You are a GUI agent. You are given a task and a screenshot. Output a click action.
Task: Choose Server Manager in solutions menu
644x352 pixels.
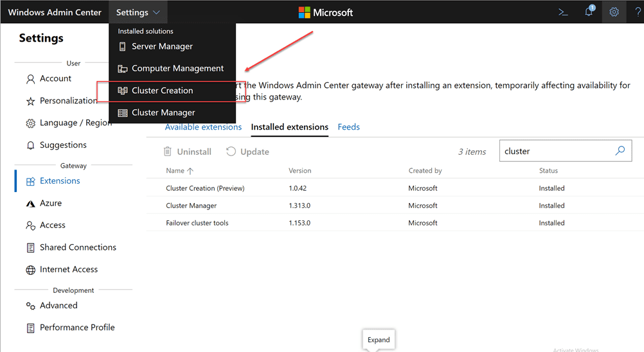tap(162, 46)
